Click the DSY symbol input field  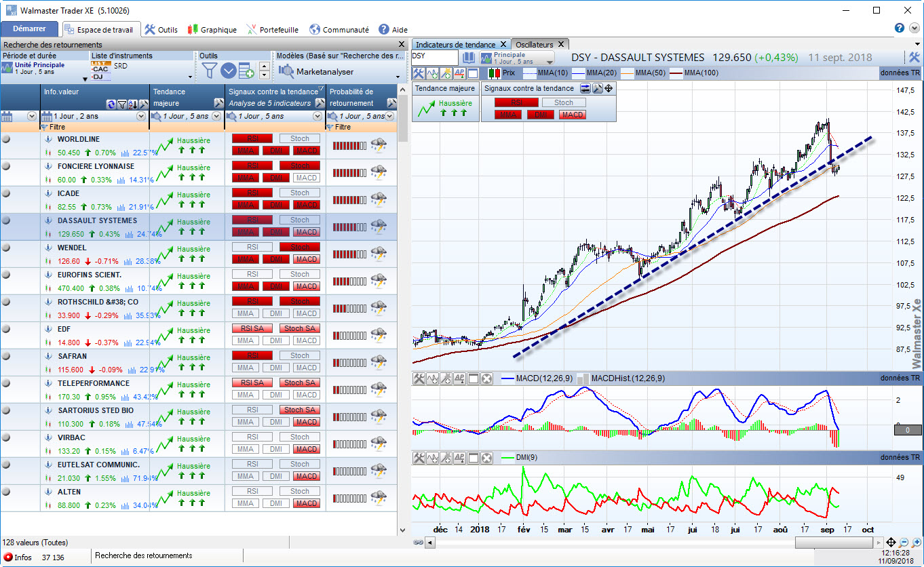(x=434, y=57)
